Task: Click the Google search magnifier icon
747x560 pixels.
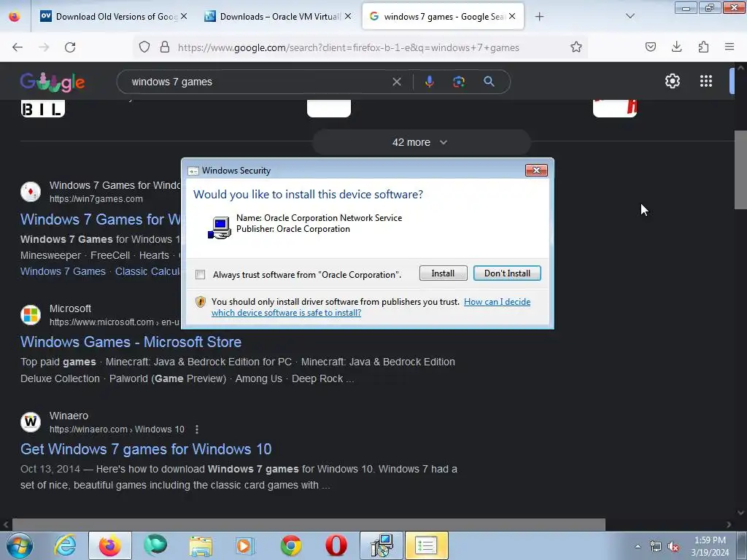Action: pyautogui.click(x=489, y=82)
